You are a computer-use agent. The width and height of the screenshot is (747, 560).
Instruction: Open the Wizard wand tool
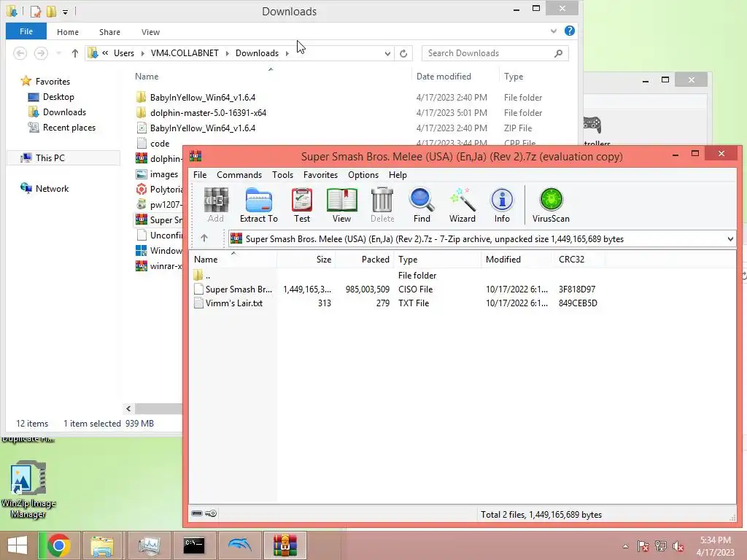point(462,205)
